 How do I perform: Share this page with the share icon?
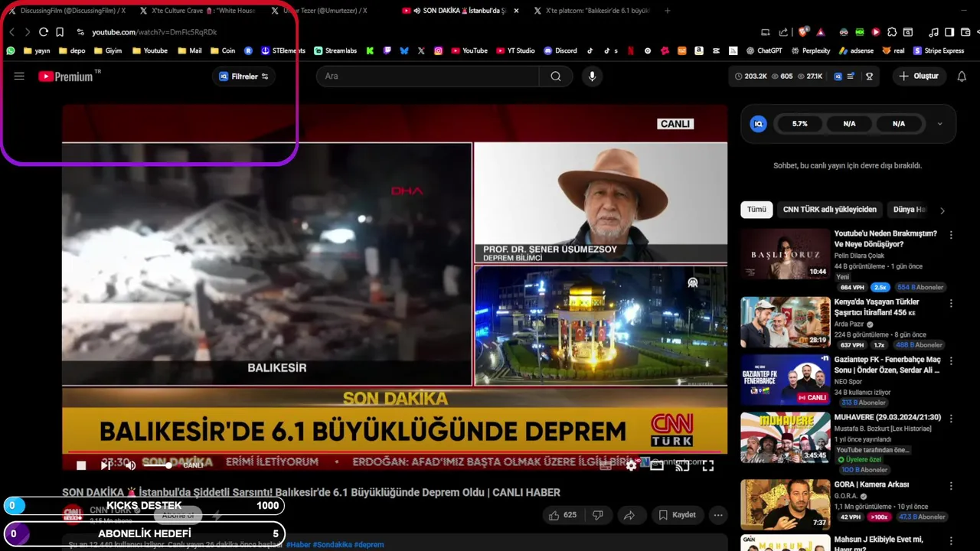[783, 32]
